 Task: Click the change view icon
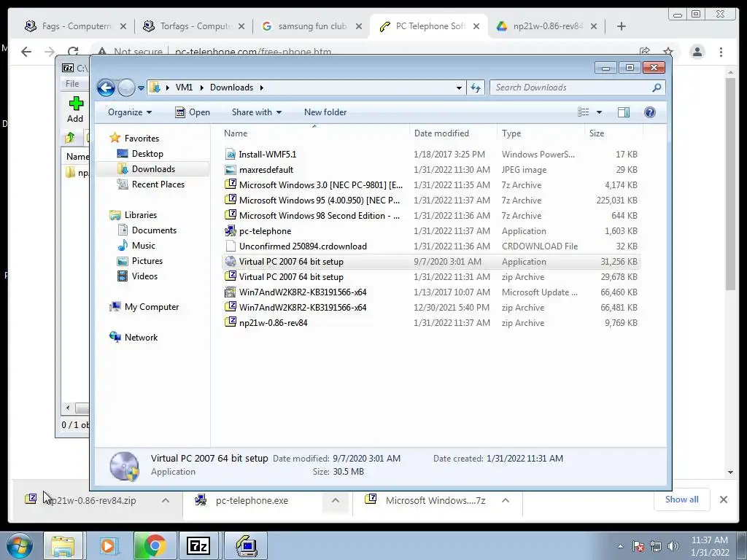point(583,112)
